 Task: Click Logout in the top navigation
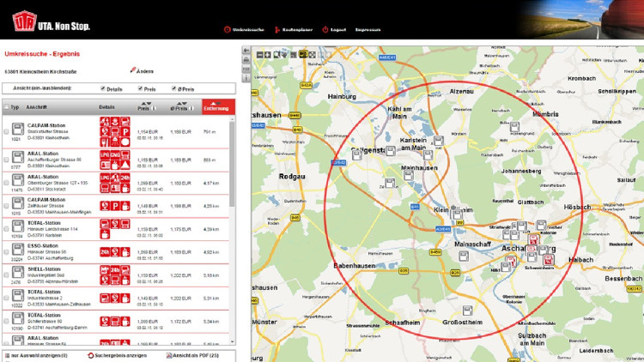(x=334, y=29)
